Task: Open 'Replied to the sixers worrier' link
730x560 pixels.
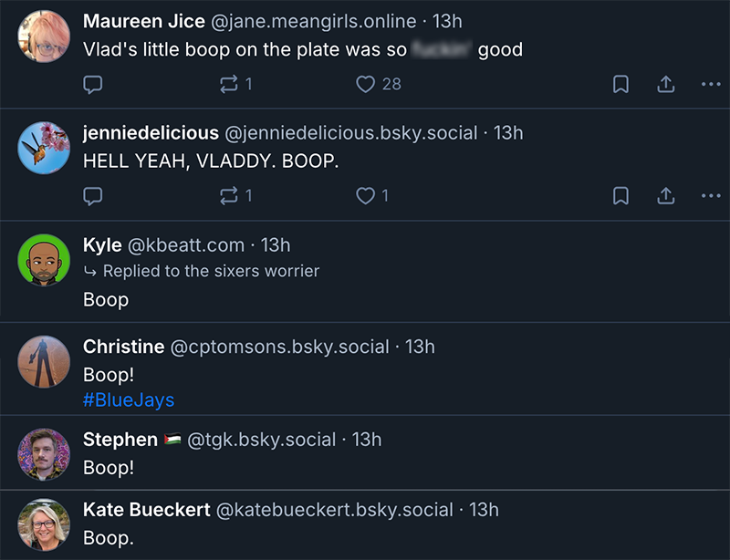Action: 211,271
